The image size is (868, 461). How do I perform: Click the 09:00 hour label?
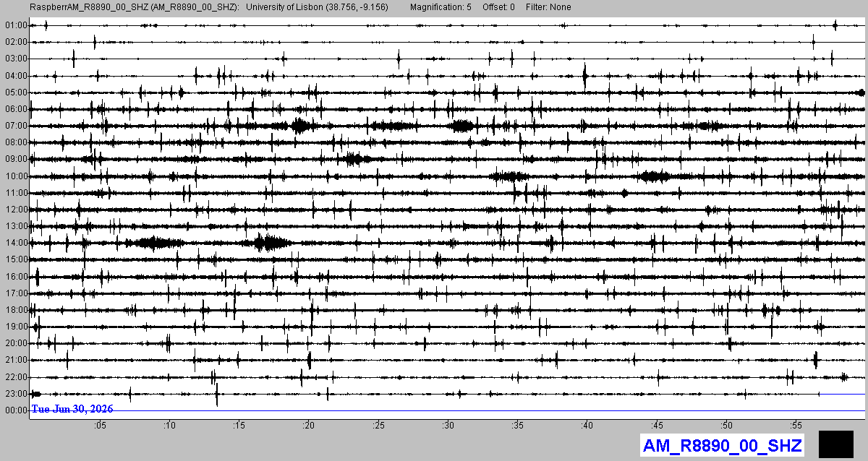(x=16, y=159)
